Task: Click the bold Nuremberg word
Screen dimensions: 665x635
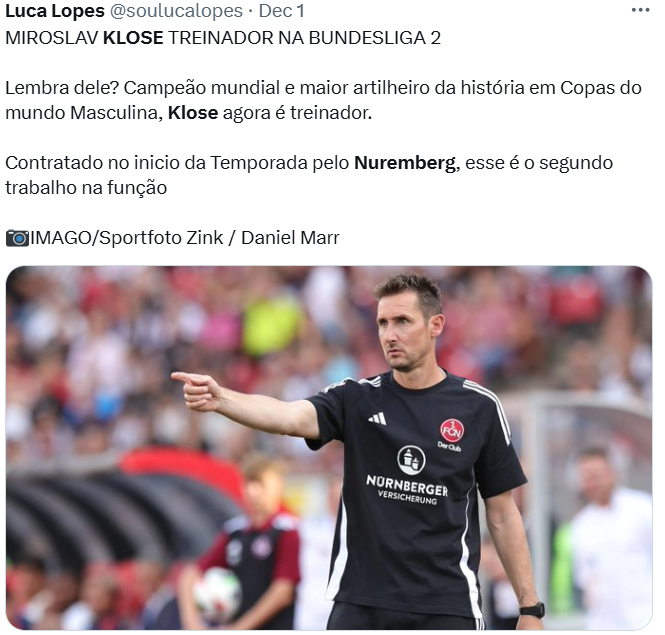Action: pos(405,163)
